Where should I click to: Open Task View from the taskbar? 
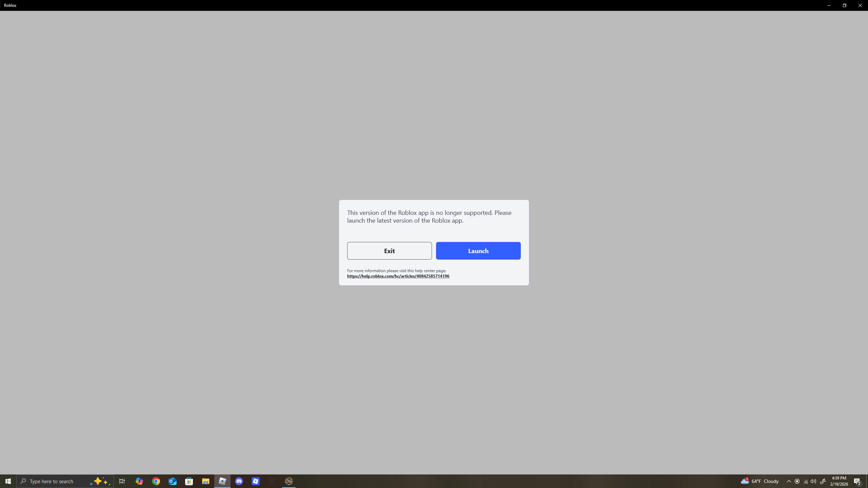122,481
